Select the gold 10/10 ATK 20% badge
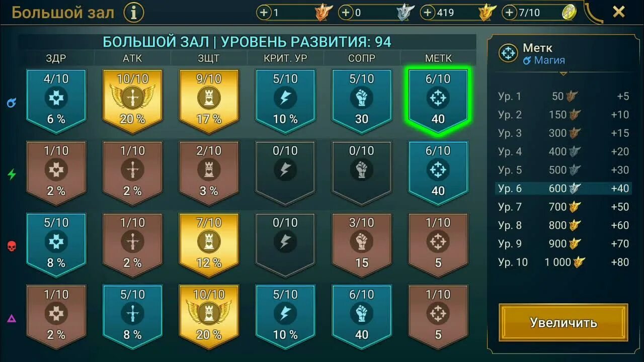This screenshot has height=362, width=644. pyautogui.click(x=132, y=101)
